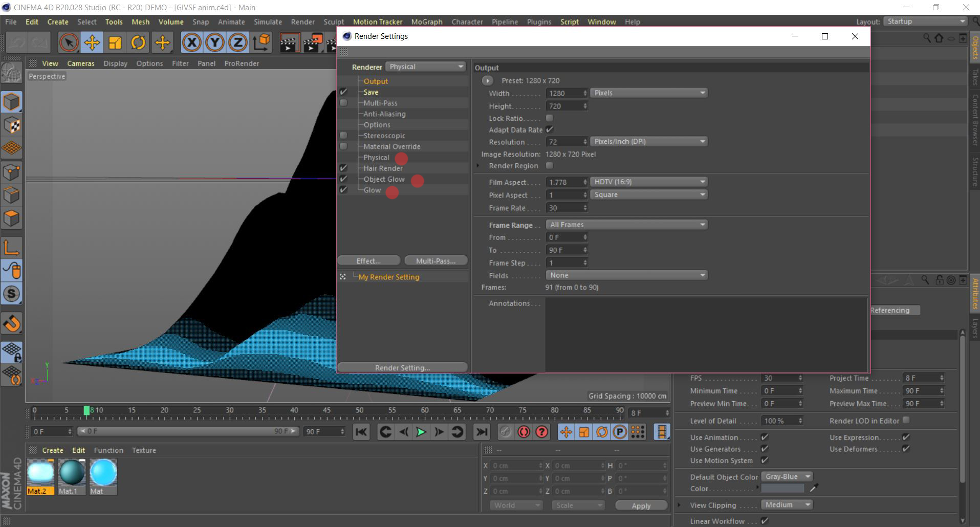Expand the output Preset arrow button
This screenshot has height=527, width=980.
pos(487,81)
